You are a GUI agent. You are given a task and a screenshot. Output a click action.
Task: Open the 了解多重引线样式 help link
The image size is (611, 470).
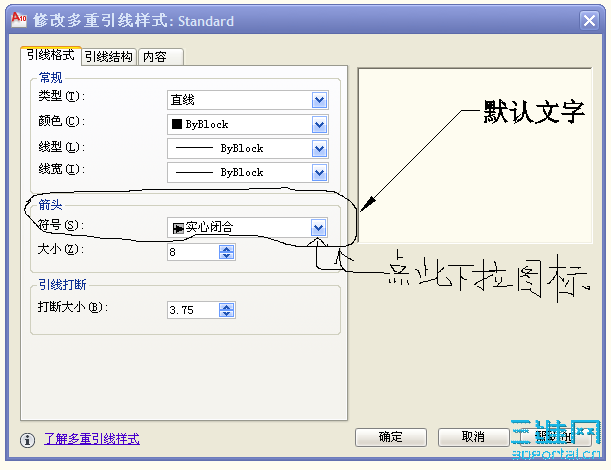[92, 439]
